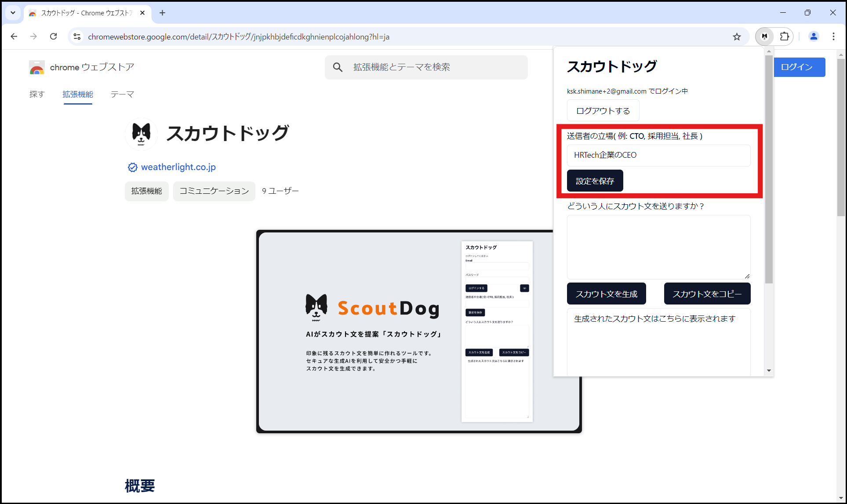This screenshot has height=504, width=847.
Task: Click スカウト文を生成 button
Action: [606, 294]
